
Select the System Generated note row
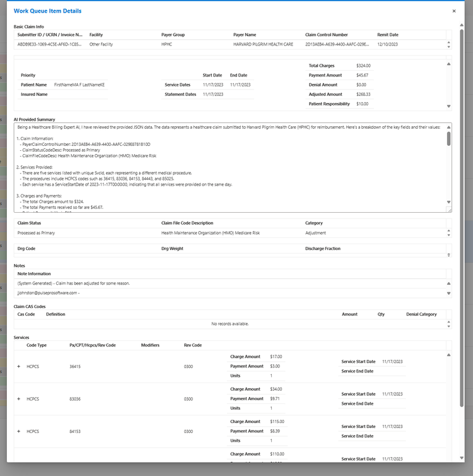(x=230, y=283)
